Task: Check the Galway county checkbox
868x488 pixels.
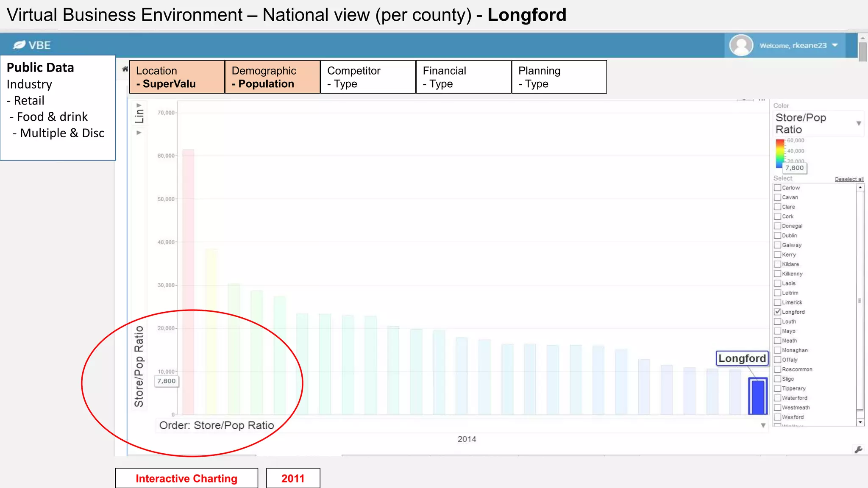Action: (777, 245)
